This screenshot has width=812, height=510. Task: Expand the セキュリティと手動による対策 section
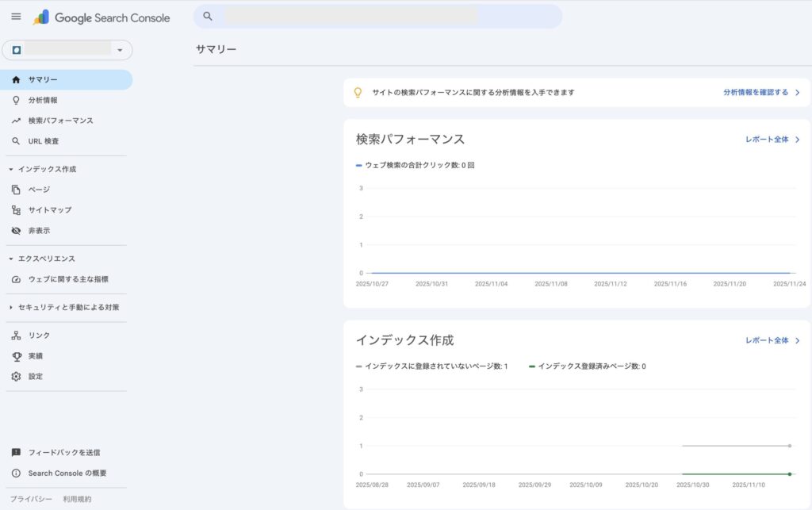point(11,307)
